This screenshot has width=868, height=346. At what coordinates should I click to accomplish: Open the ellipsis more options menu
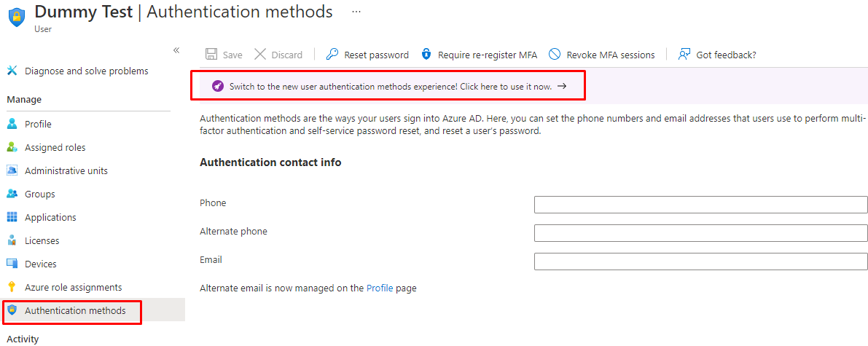point(356,12)
